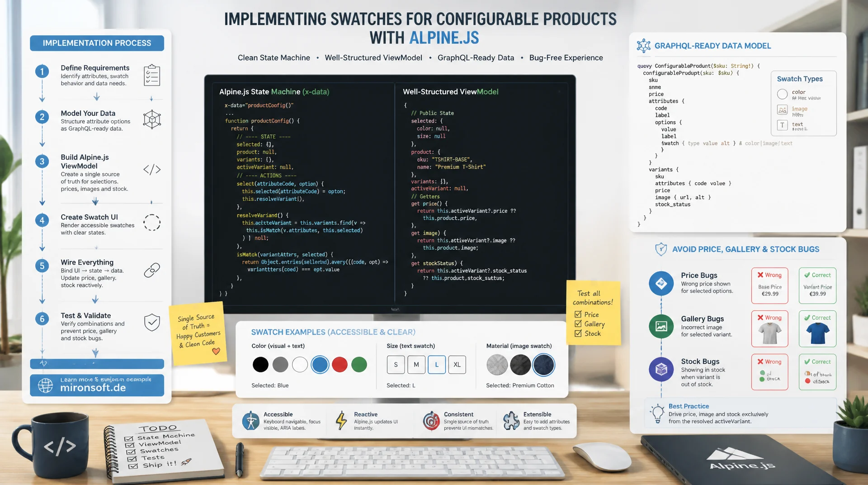The height and width of the screenshot is (485, 868).
Task: Check the State Machine box on the TODO notepad
Action: coord(129,439)
